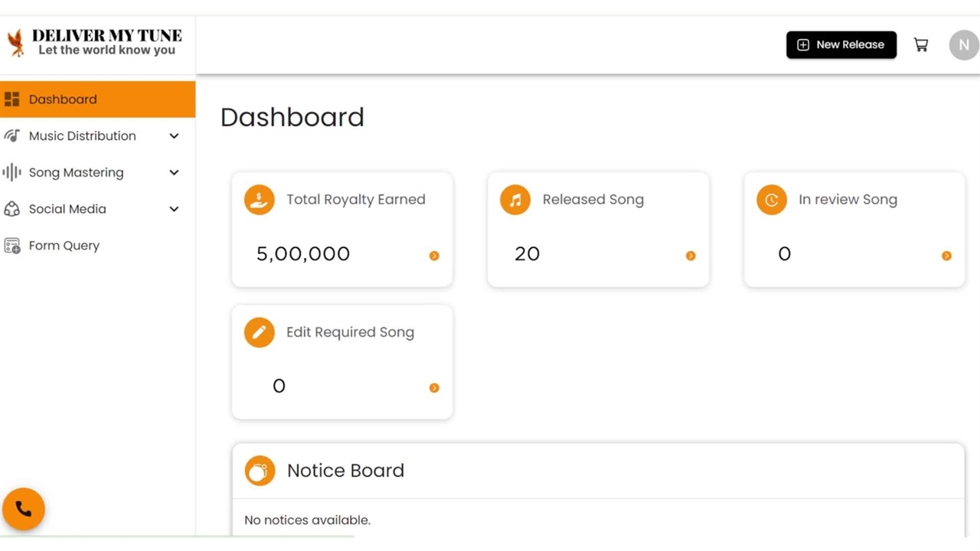Click the Total Royalty Earned money icon

260,200
